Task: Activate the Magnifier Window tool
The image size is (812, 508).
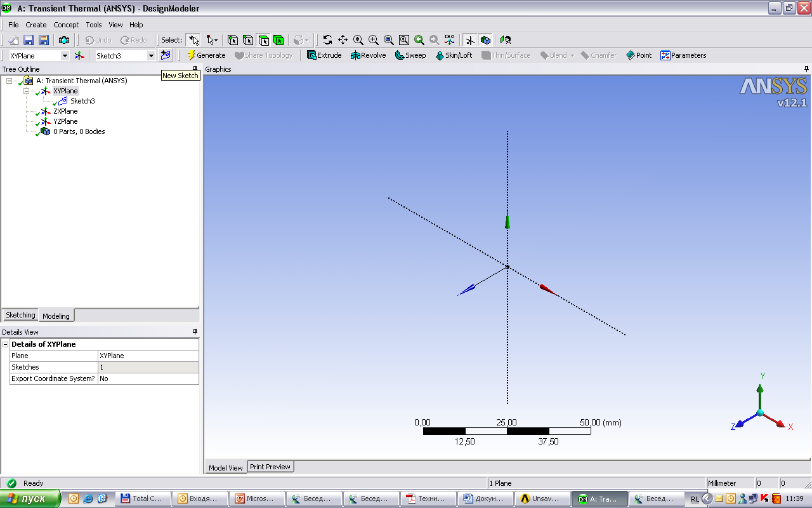Action: 403,40
